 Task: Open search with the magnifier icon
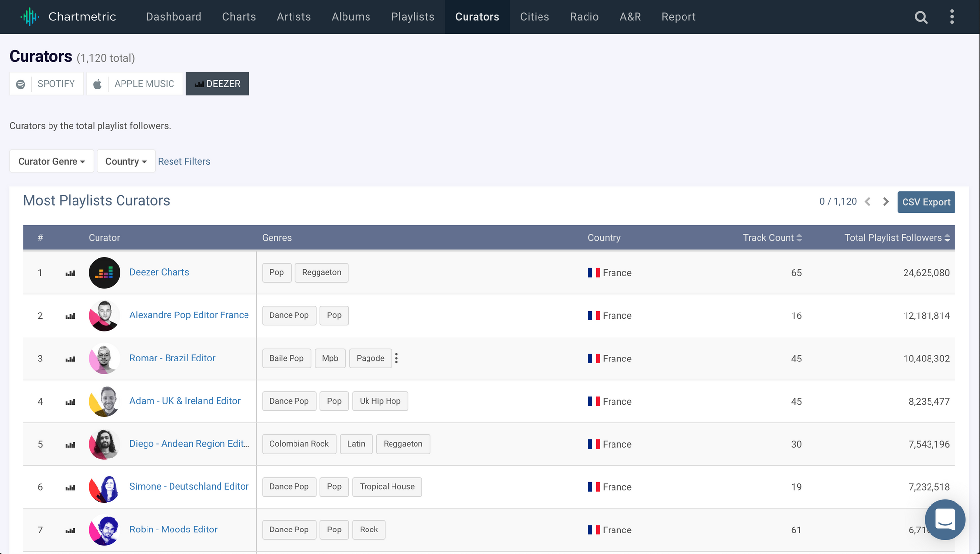pyautogui.click(x=921, y=17)
